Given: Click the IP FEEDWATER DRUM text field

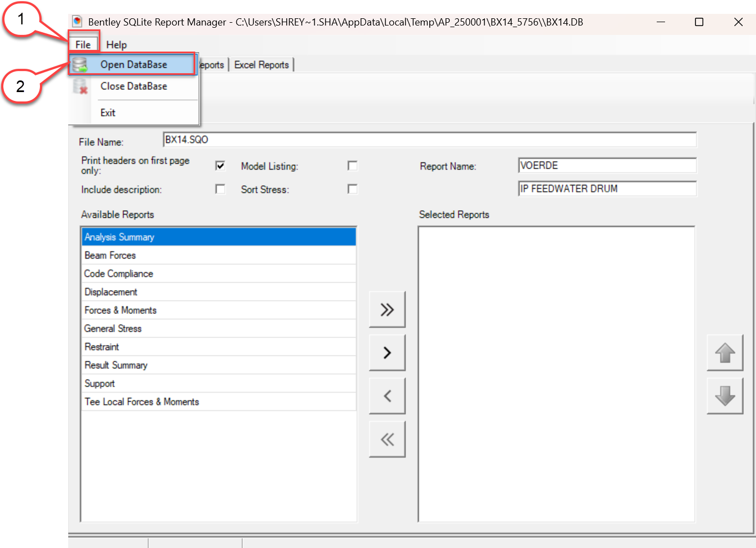Looking at the screenshot, I should pos(607,189).
